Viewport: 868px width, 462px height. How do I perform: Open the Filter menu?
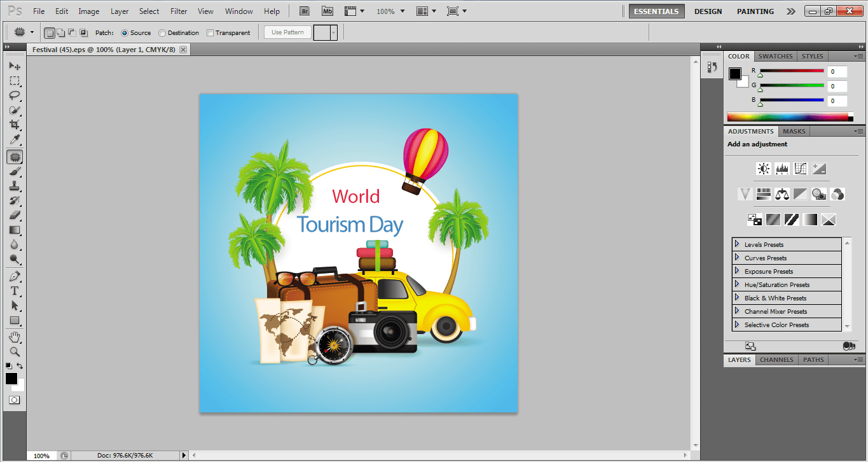click(179, 11)
